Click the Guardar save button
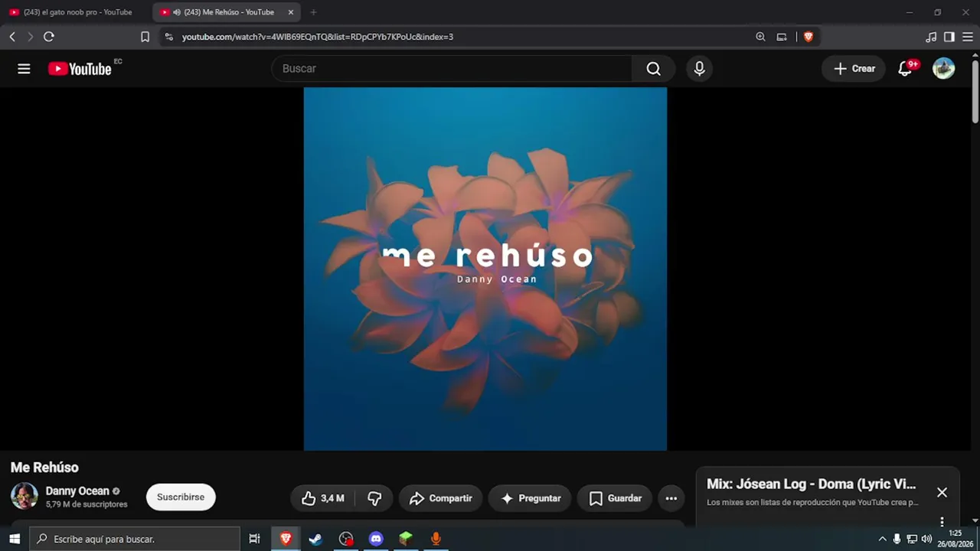The height and width of the screenshot is (551, 980). point(615,498)
